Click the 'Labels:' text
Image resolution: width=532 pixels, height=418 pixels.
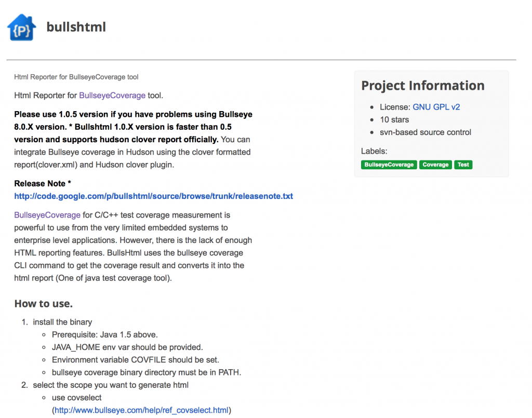tap(374, 151)
